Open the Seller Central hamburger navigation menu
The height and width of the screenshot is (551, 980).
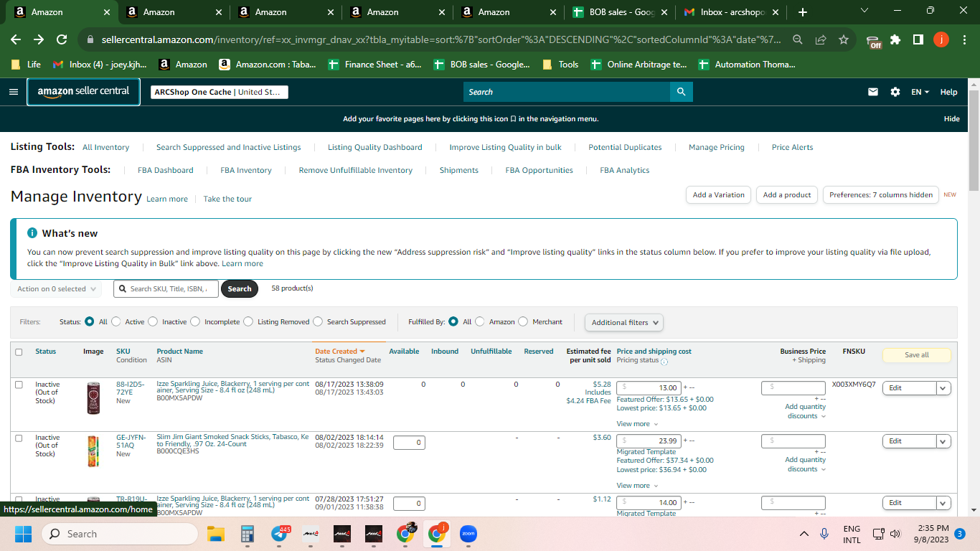[14, 92]
